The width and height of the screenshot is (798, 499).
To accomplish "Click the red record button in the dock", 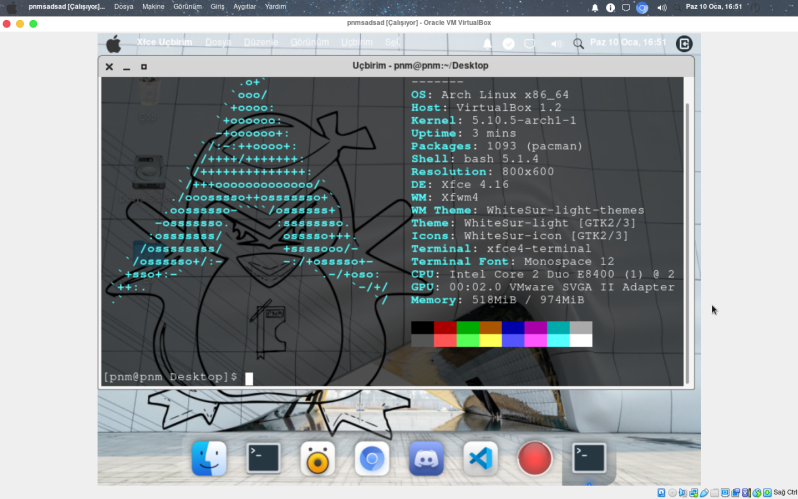I will click(534, 458).
